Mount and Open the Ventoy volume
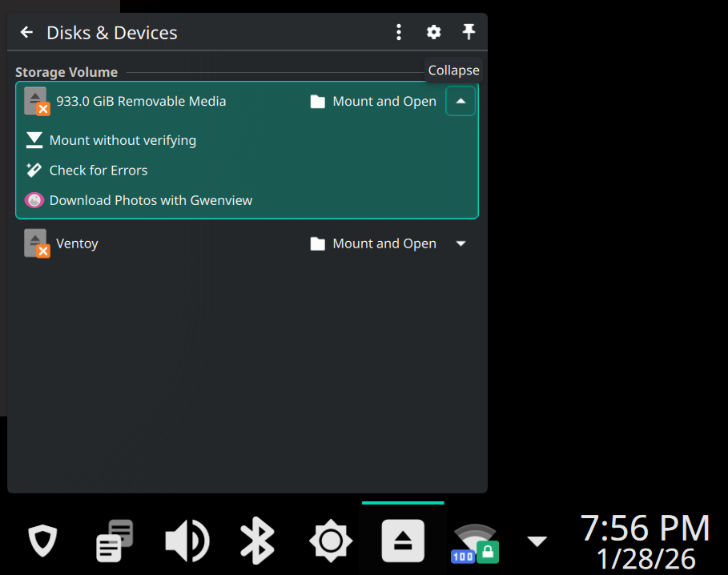728x575 pixels. (373, 243)
